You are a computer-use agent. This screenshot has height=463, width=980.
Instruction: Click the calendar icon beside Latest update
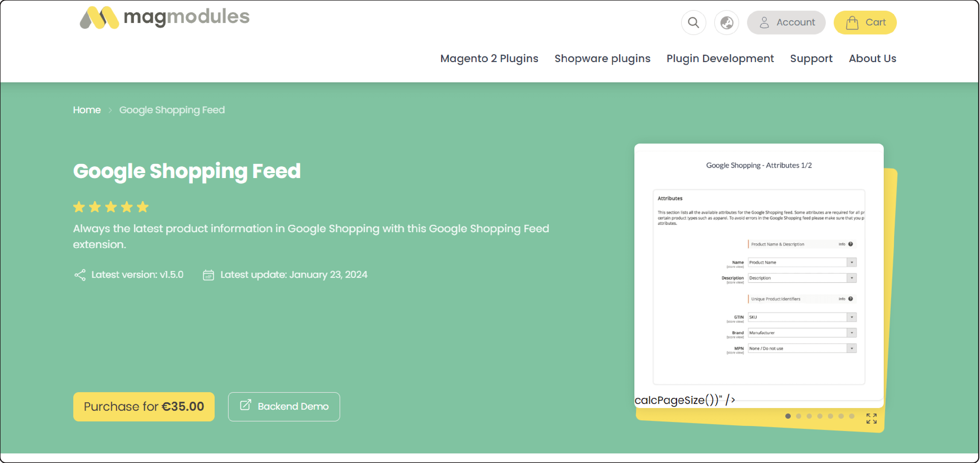pos(208,275)
